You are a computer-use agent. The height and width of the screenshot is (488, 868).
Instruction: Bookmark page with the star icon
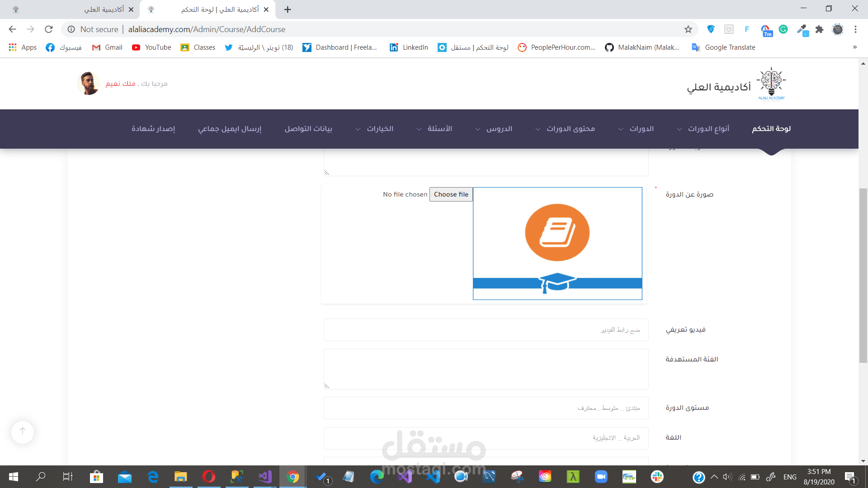point(688,29)
